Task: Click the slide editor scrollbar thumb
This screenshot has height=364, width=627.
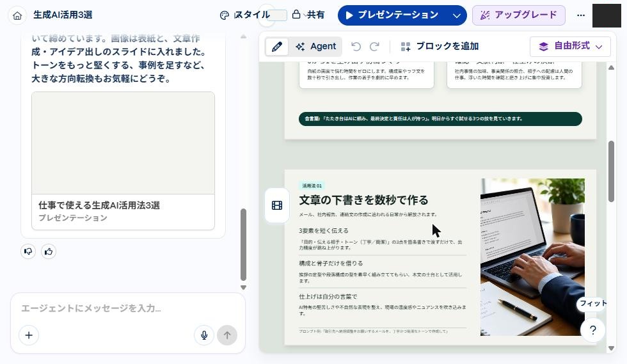Action: coord(611,171)
